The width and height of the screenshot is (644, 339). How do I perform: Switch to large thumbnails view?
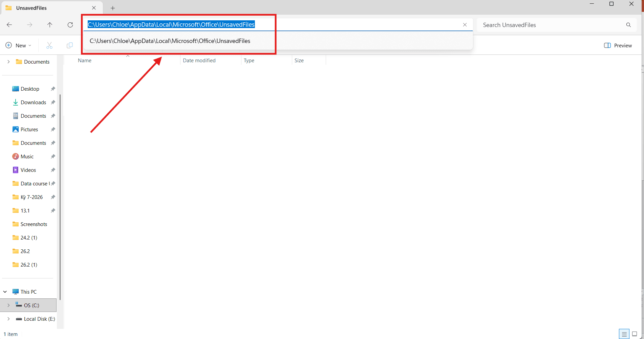pos(635,334)
